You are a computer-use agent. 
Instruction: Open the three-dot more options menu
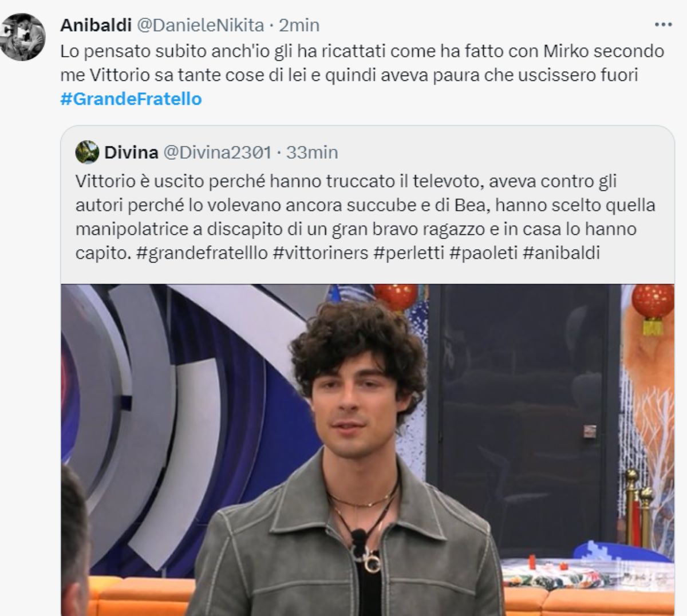click(663, 25)
